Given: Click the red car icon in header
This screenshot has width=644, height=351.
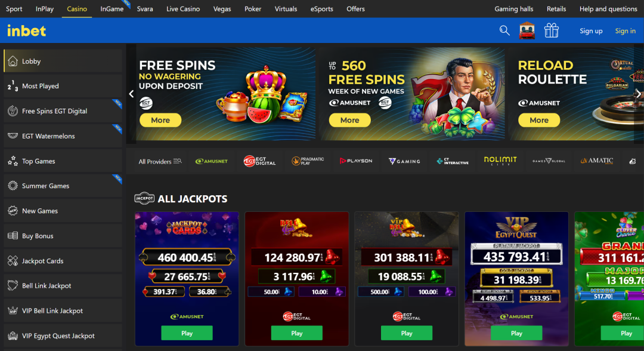Looking at the screenshot, I should tap(527, 30).
